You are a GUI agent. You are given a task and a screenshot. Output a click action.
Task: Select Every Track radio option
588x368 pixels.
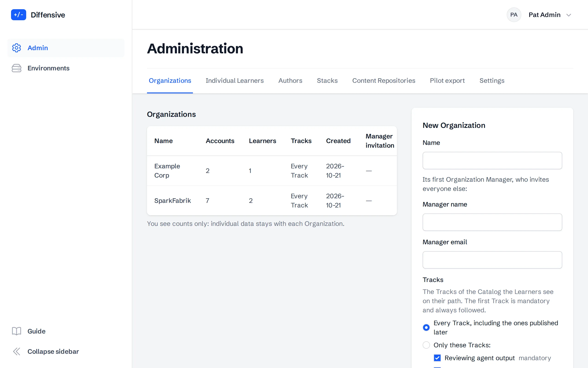(426, 327)
